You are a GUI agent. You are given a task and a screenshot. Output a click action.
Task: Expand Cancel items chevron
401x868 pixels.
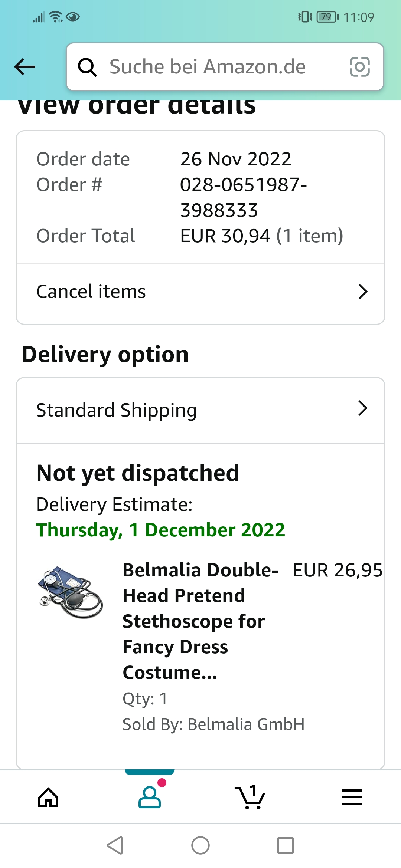coord(363,292)
